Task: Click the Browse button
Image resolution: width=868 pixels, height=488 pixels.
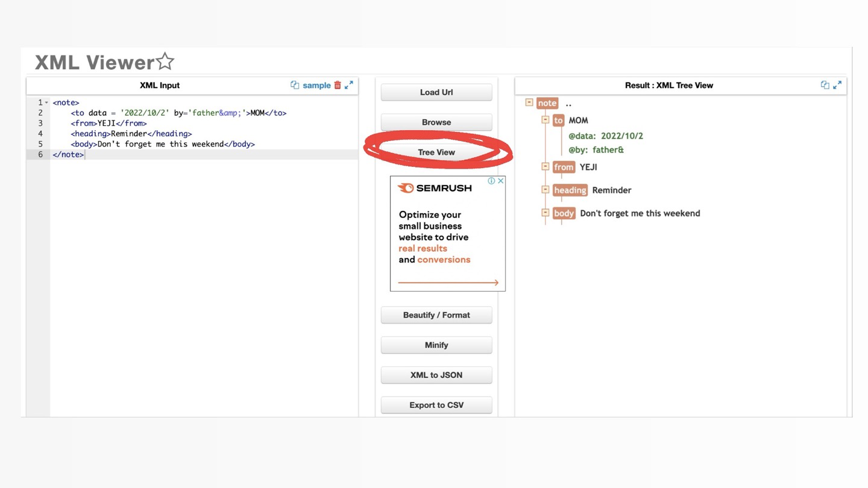Action: click(436, 122)
